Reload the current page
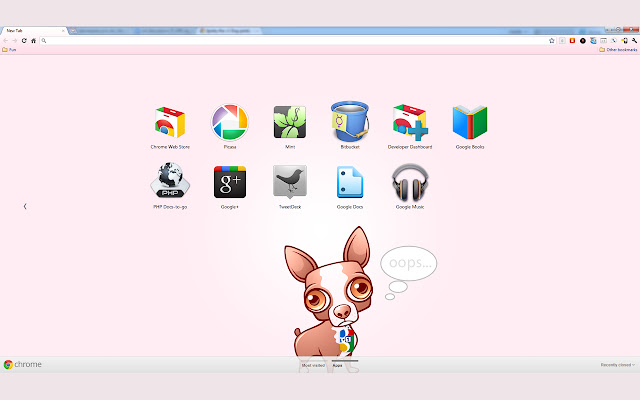 (x=24, y=40)
